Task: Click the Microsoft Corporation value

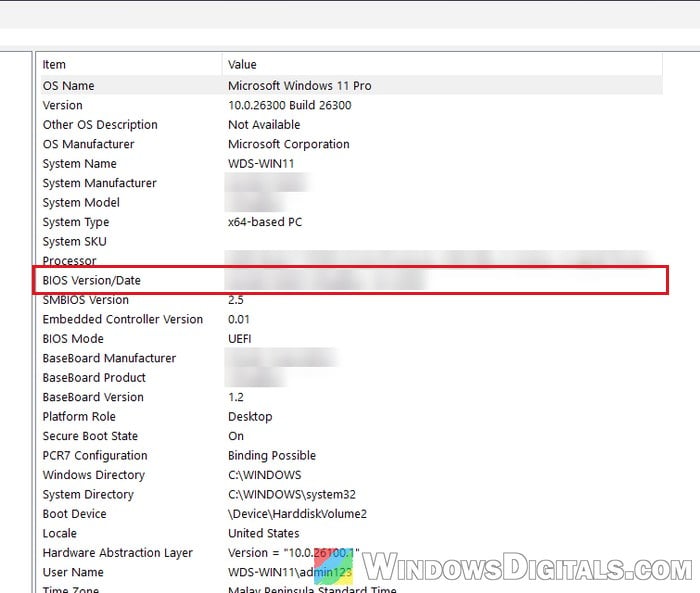Action: [x=288, y=144]
